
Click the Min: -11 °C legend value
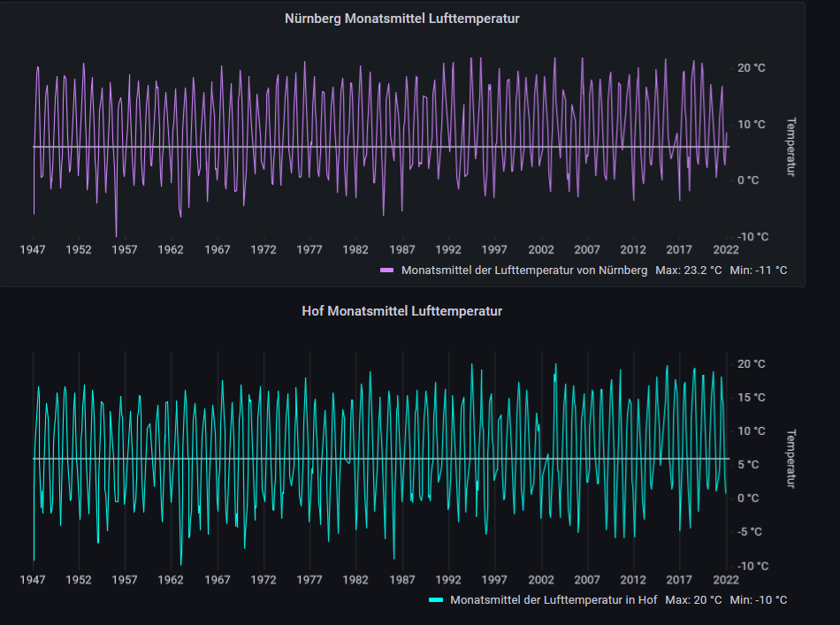pos(758,270)
